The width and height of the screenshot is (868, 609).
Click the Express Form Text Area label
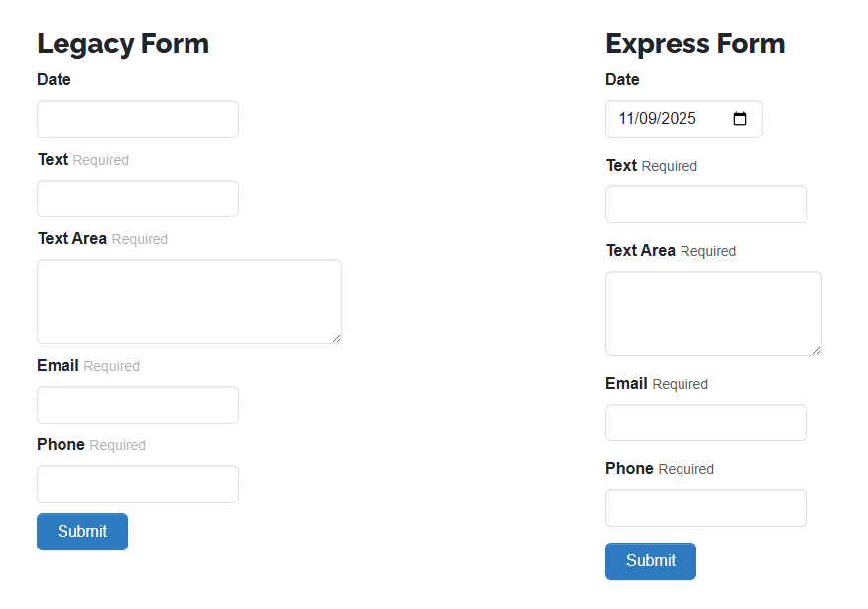[640, 250]
